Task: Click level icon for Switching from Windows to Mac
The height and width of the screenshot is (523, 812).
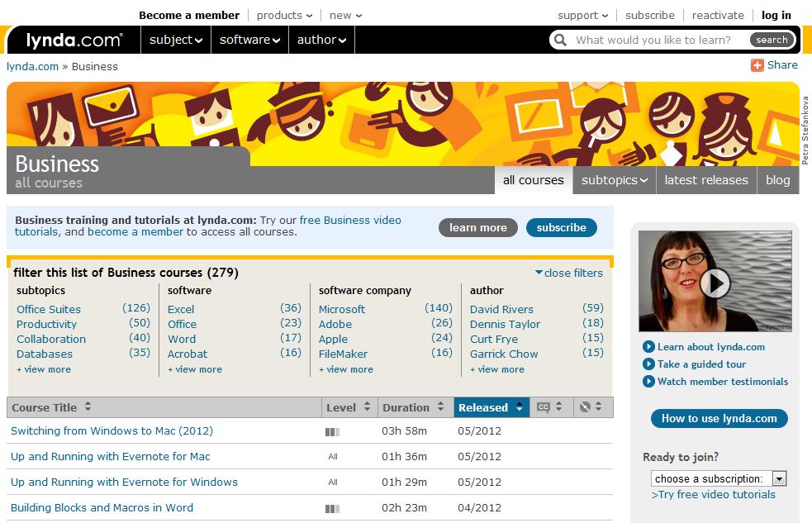Action: coord(332,431)
